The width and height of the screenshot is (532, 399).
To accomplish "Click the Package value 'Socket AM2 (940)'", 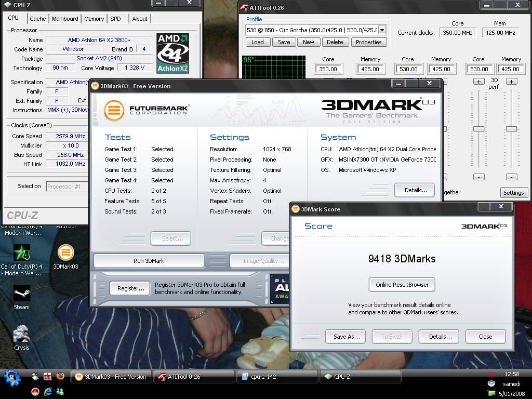I will pos(99,58).
